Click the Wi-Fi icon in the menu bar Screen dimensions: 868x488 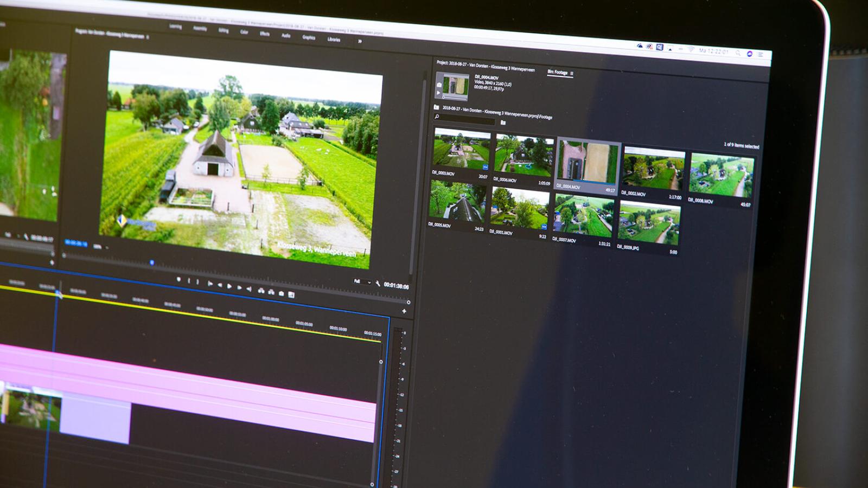coord(691,49)
